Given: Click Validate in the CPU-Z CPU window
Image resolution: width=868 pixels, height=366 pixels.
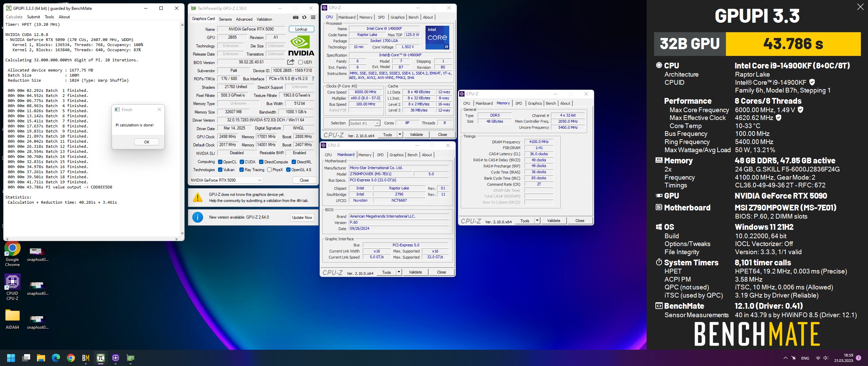Looking at the screenshot, I should tap(416, 135).
